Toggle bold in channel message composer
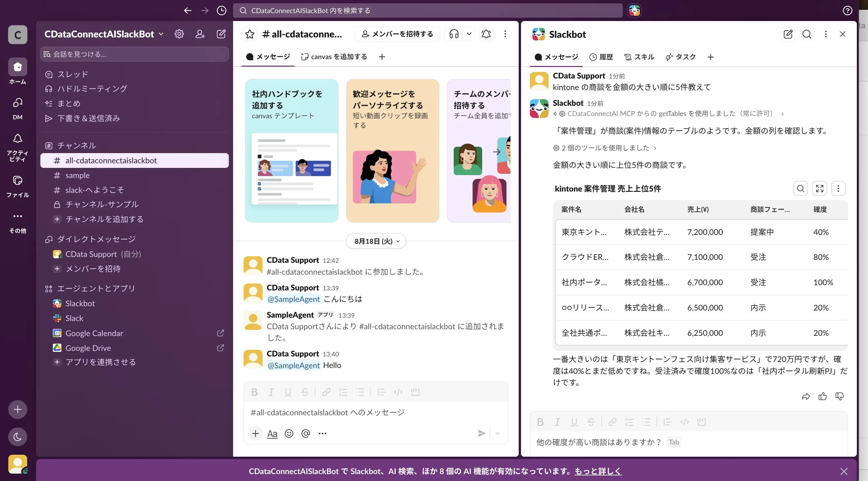The image size is (868, 481). [x=254, y=392]
